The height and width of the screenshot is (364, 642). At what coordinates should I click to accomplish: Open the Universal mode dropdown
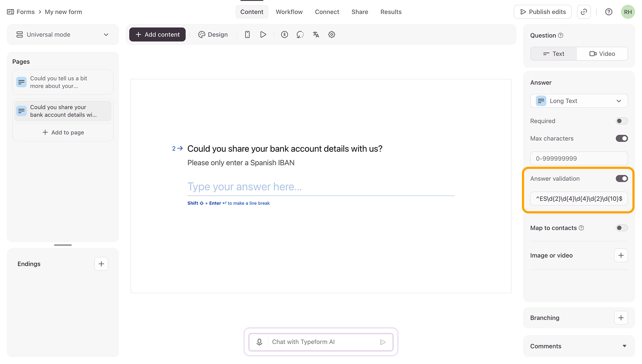coord(63,34)
